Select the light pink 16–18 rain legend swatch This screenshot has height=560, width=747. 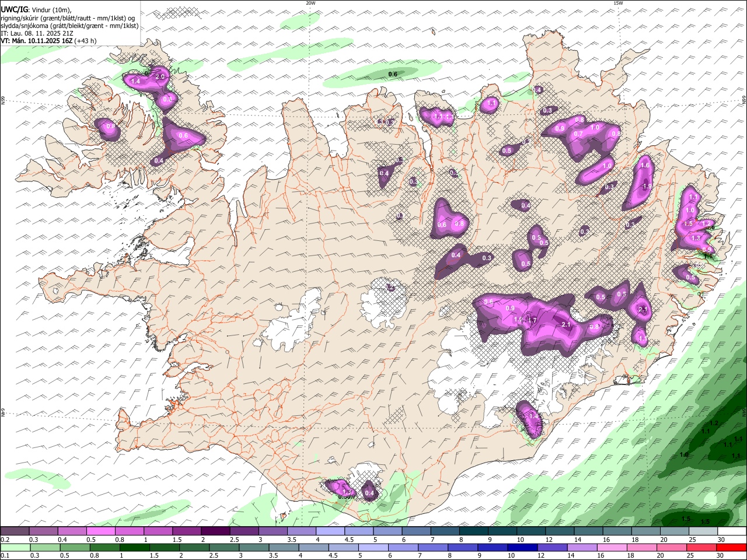click(x=612, y=548)
